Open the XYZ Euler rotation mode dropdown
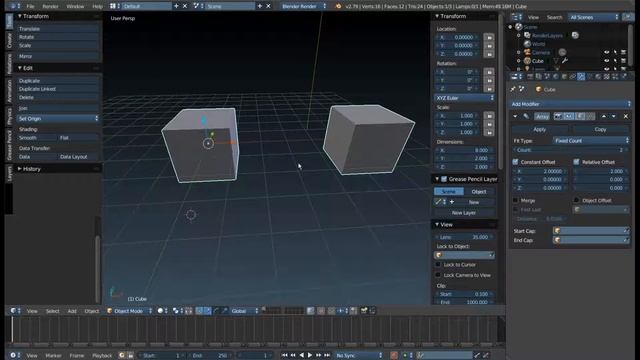 tap(464, 98)
